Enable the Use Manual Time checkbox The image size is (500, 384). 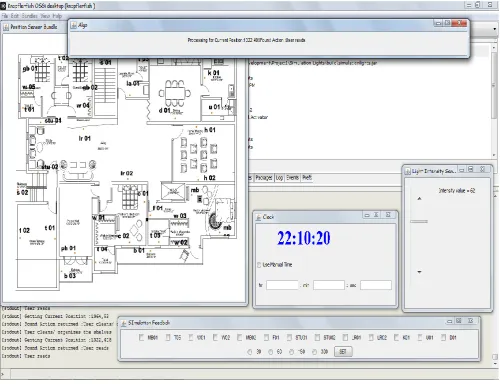[259, 265]
